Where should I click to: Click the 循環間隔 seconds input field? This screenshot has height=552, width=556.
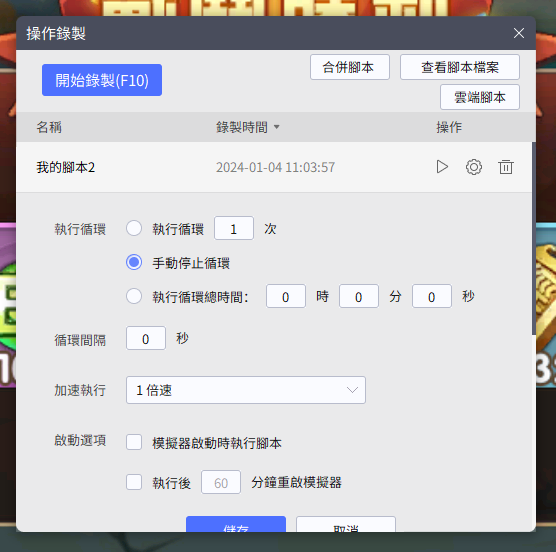(x=146, y=338)
